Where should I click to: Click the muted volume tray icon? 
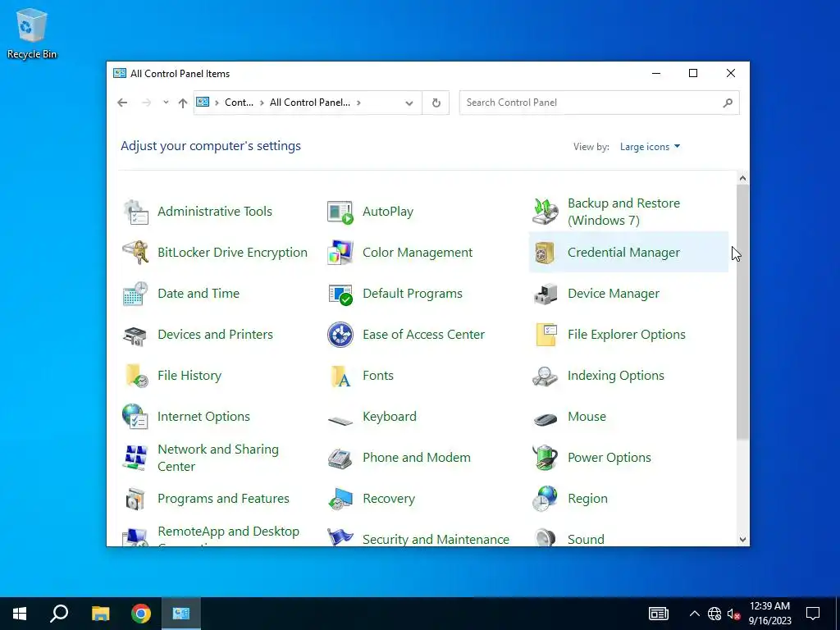point(734,614)
